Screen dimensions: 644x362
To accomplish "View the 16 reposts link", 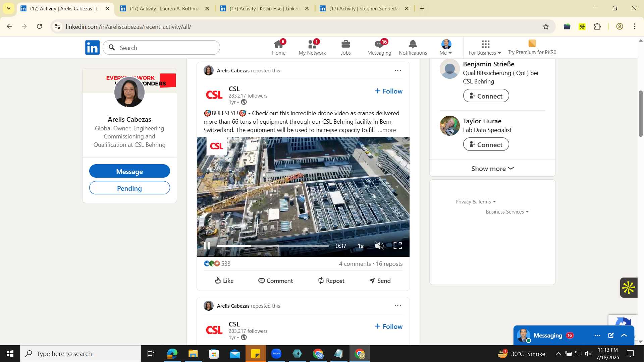I will [389, 263].
